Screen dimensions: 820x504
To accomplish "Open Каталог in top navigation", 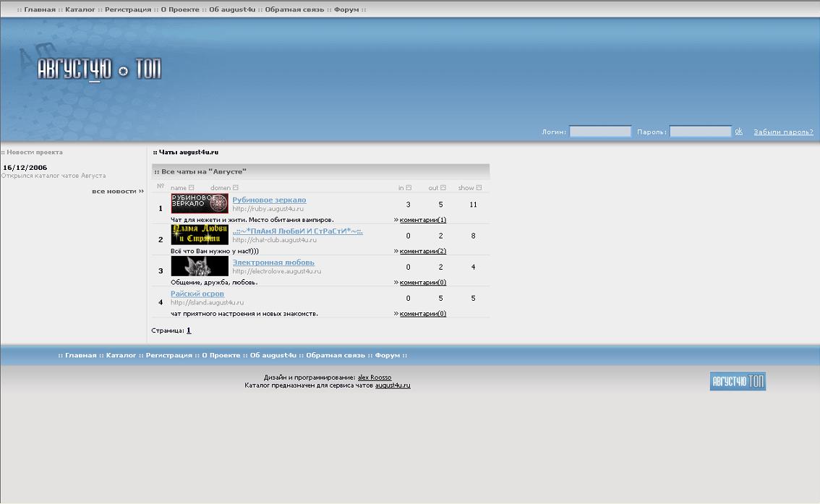I will coord(80,9).
